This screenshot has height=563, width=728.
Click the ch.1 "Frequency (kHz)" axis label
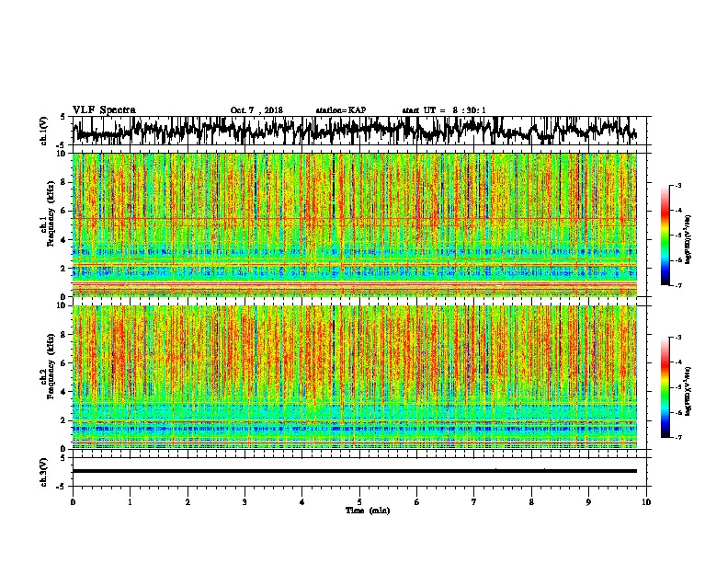51,214
